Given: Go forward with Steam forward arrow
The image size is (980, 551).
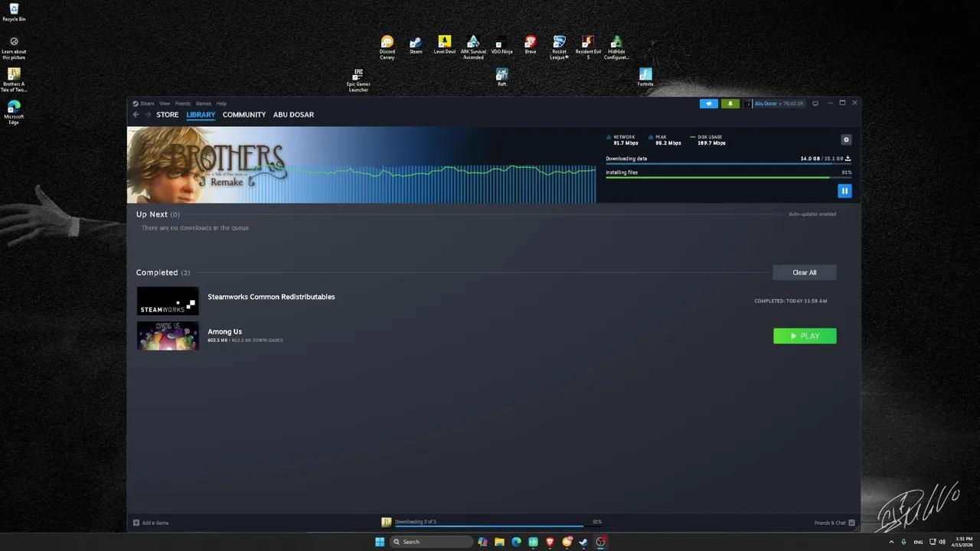Looking at the screenshot, I should click(x=148, y=115).
